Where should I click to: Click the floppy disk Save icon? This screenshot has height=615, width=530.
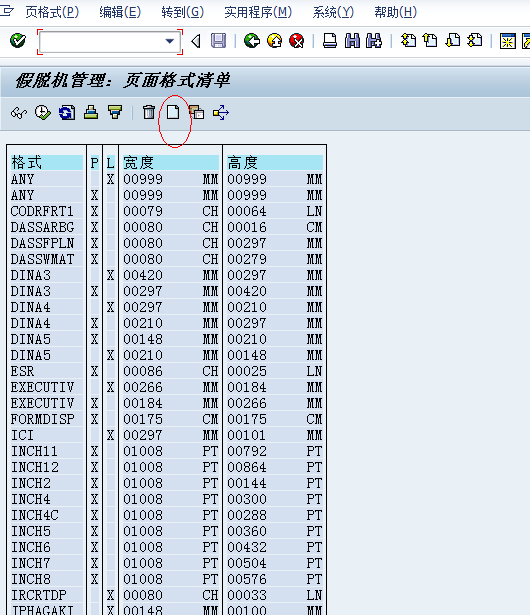tap(219, 41)
